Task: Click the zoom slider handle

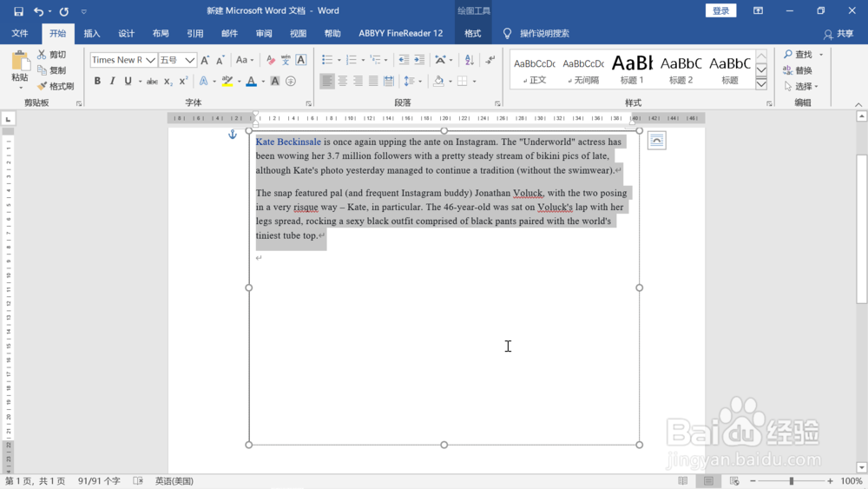Action: click(x=792, y=480)
